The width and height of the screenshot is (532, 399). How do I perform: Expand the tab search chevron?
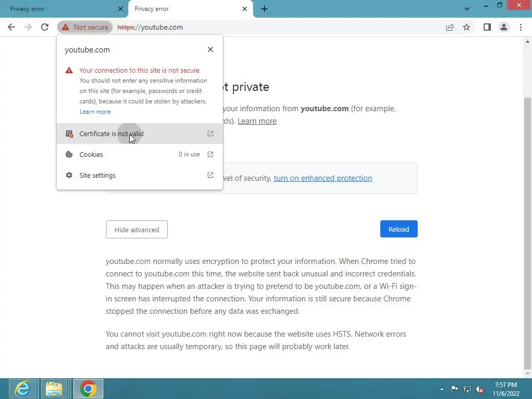(467, 9)
